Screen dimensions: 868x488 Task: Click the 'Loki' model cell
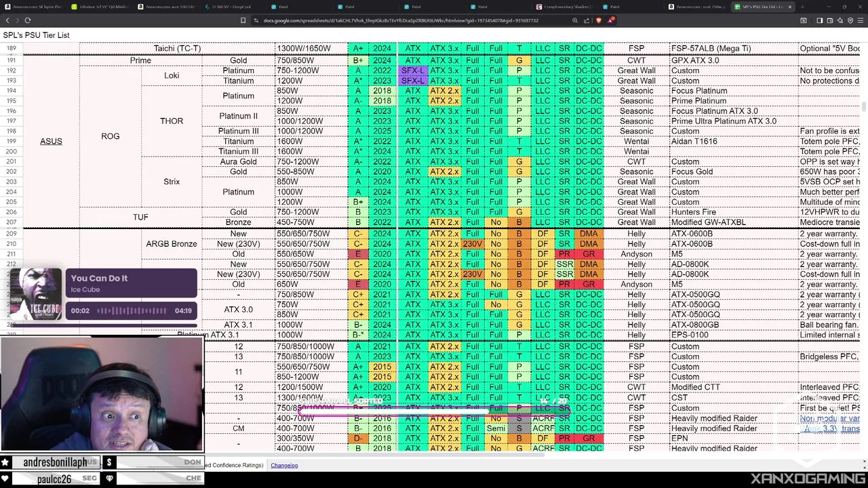[172, 75]
